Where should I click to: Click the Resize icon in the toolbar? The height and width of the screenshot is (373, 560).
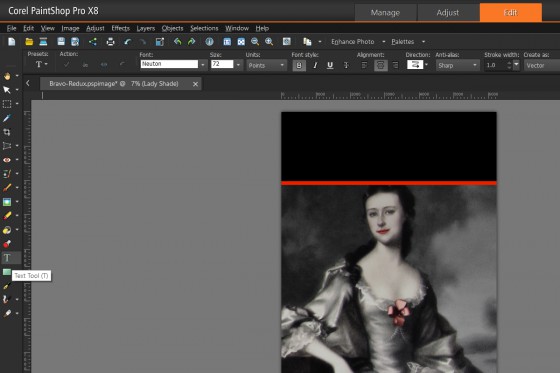(160, 42)
